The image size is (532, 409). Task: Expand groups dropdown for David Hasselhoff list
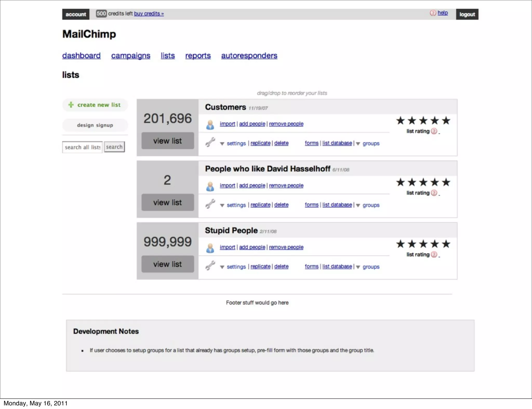[358, 205]
